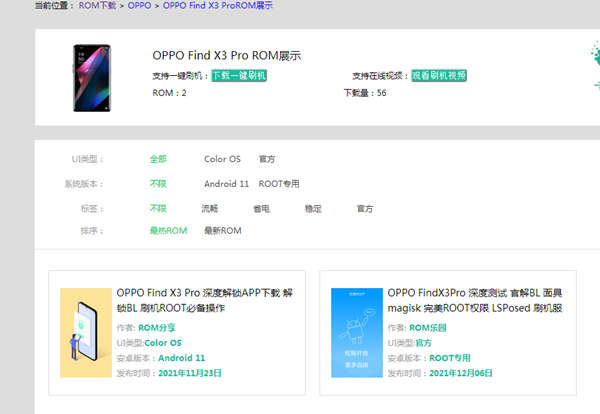Viewport: 600px width, 414px height.
Task: Select the Color OS UI type filter
Action: 222,159
